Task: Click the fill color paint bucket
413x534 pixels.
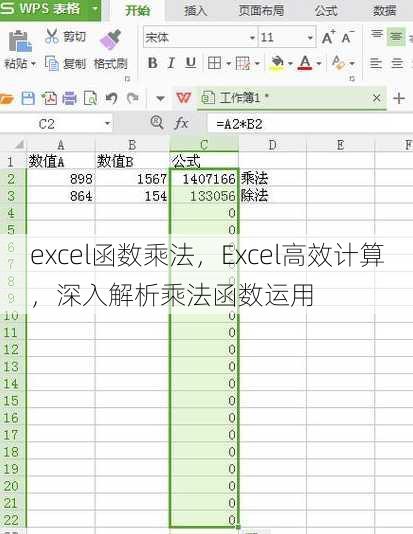Action: click(277, 63)
